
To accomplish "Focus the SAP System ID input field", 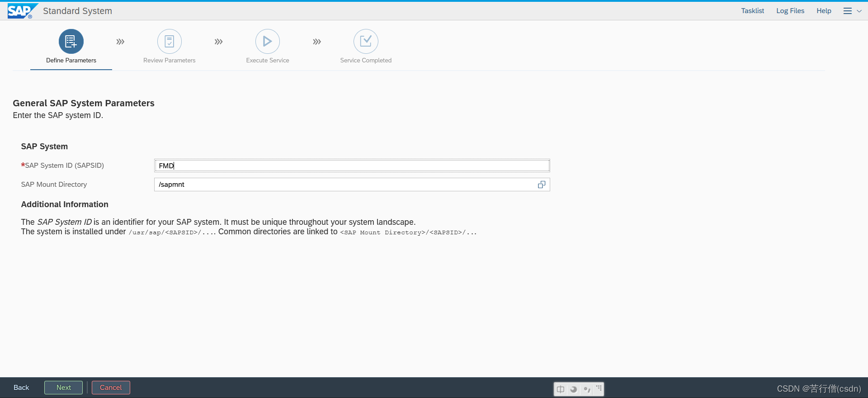I will (352, 166).
